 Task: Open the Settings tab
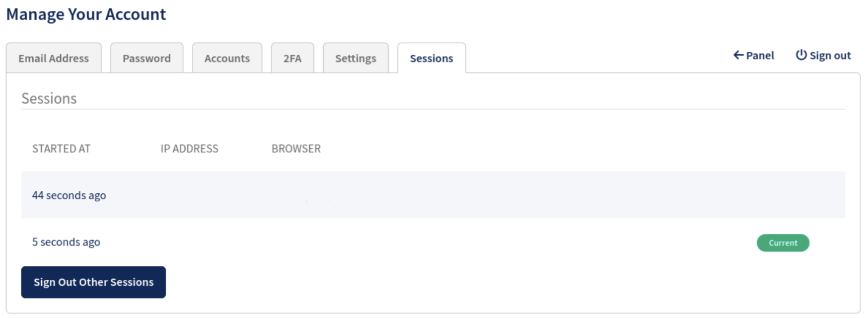click(x=355, y=58)
